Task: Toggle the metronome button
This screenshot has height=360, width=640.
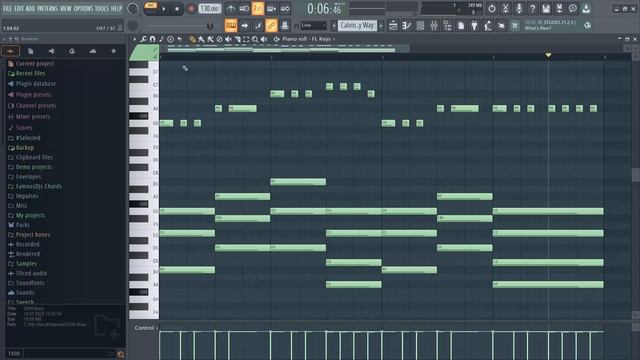Action: pyautogui.click(x=231, y=9)
